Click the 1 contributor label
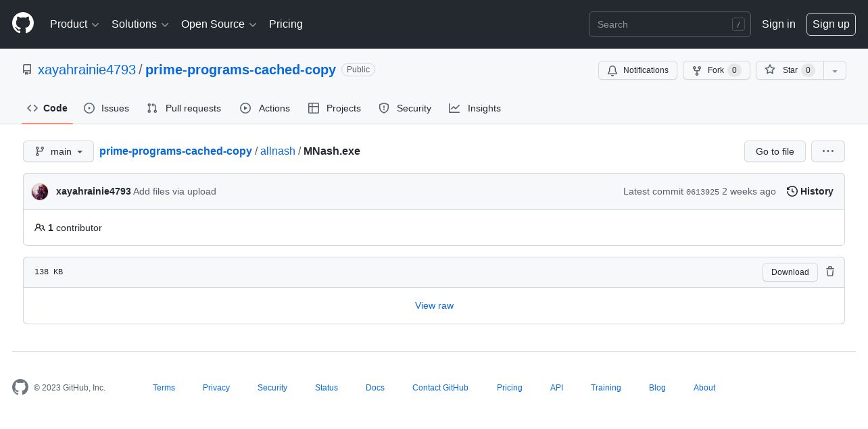 [x=68, y=228]
